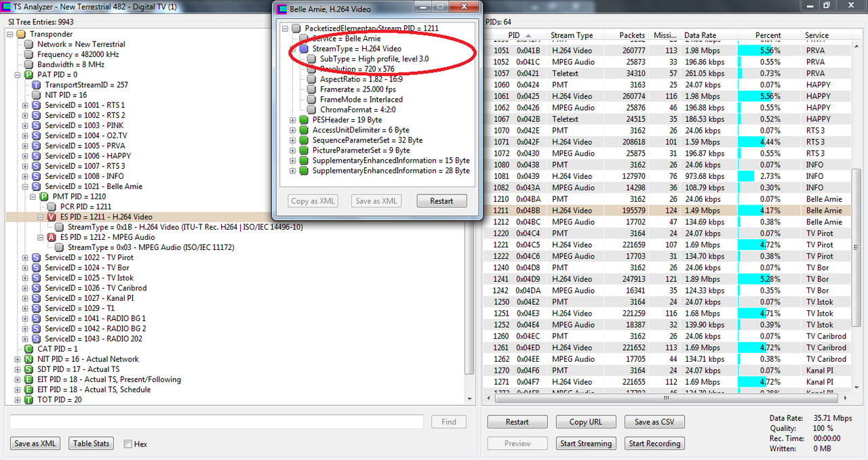Select Framerate = 25.000 fps entry
This screenshot has height=460, width=868.
tap(358, 89)
